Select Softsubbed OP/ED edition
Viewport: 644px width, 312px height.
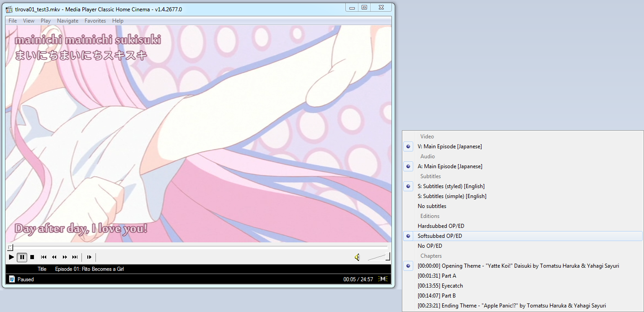[x=523, y=236]
